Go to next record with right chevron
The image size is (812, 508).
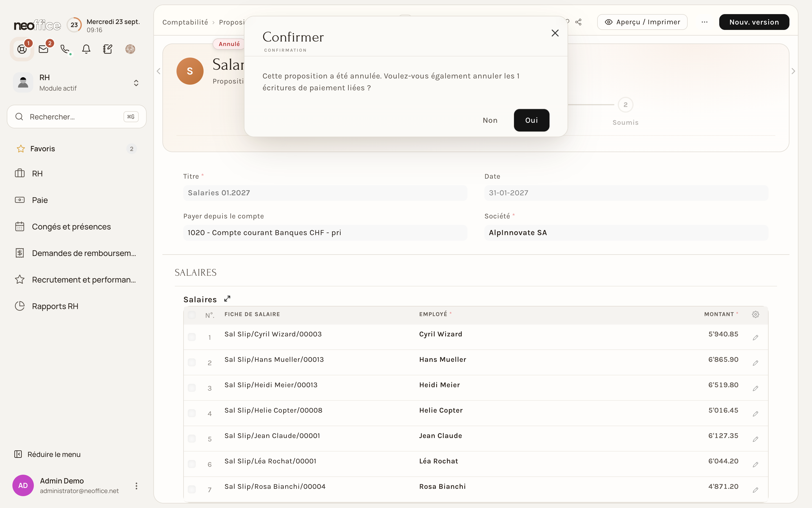(x=793, y=71)
